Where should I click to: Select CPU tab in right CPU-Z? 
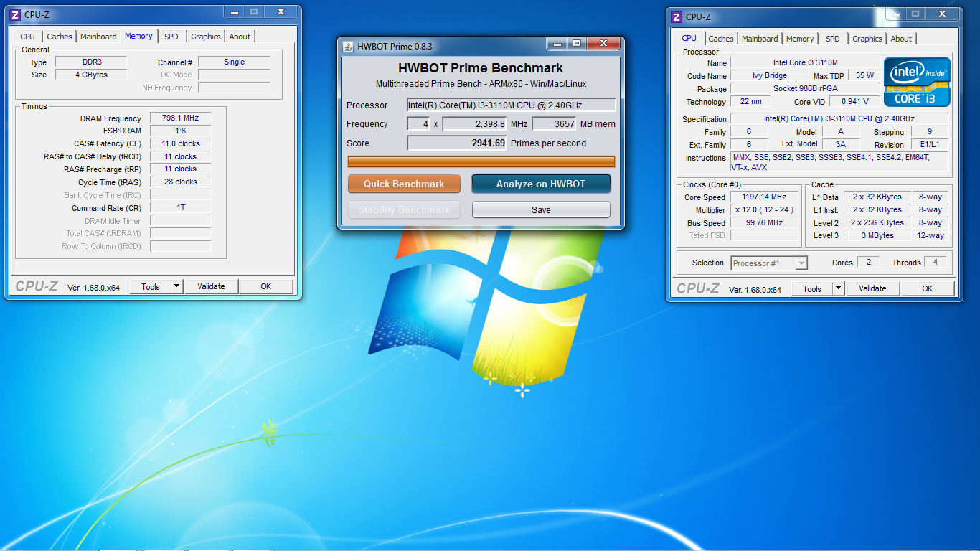(x=689, y=38)
